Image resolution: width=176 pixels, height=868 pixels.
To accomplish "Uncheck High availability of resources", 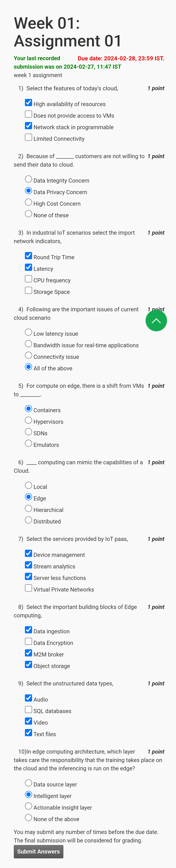I will [29, 103].
